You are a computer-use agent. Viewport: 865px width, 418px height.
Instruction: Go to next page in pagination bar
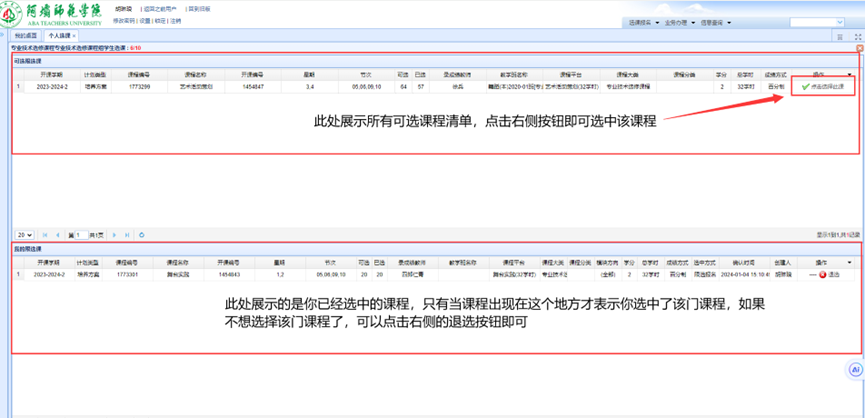pyautogui.click(x=113, y=234)
